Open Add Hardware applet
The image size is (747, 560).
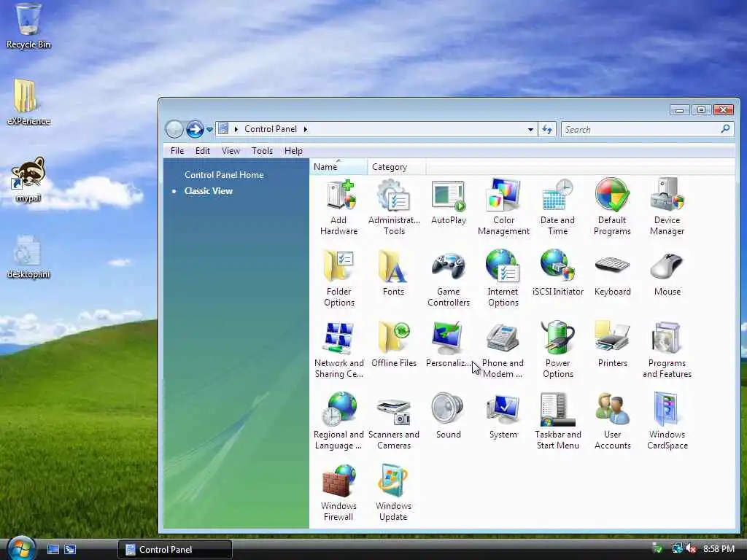339,206
